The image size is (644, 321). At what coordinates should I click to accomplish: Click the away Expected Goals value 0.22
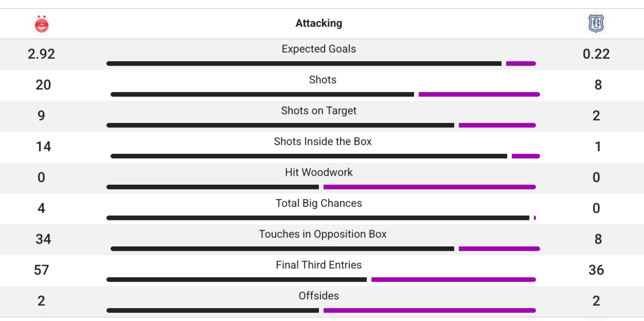[596, 54]
